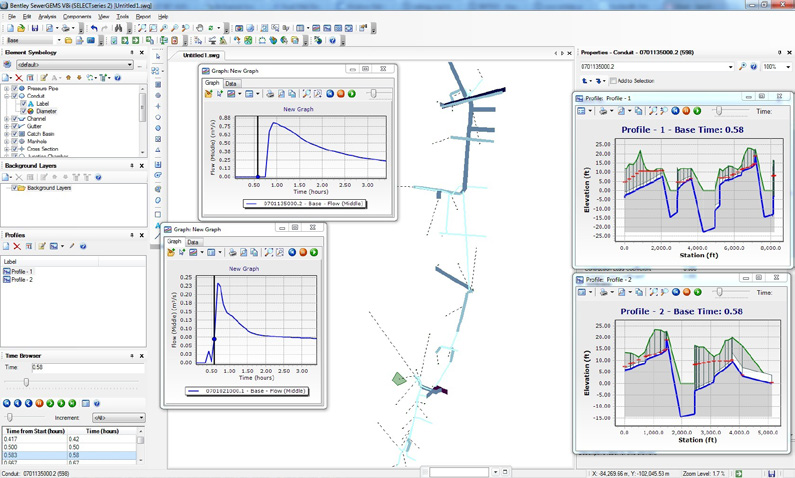Toggle the conduit Diameter checkbox
The height and width of the screenshot is (478, 795).
tap(23, 111)
